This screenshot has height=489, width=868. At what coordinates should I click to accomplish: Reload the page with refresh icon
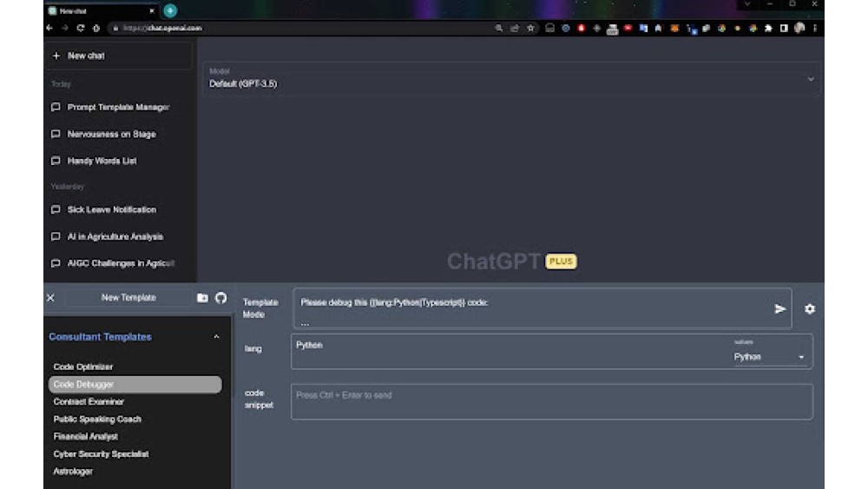point(80,28)
